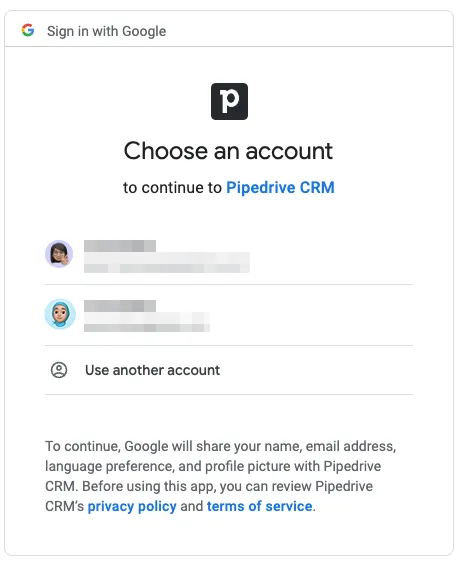This screenshot has height=564, width=458.
Task: Click the divider line between the two accounts
Action: click(229, 284)
